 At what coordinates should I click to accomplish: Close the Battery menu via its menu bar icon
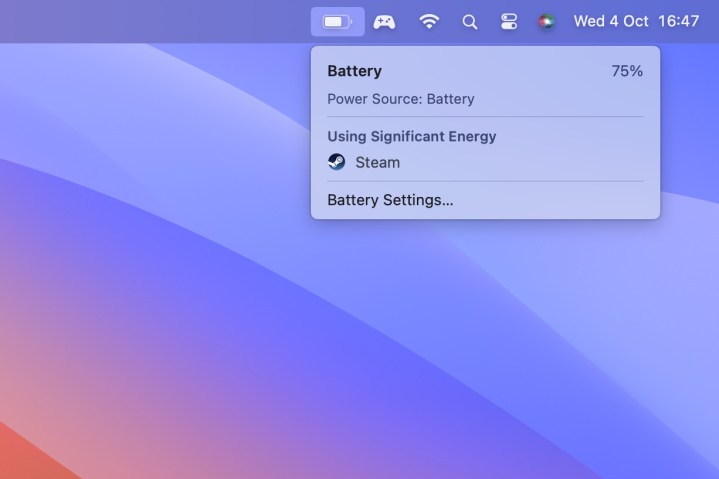[337, 22]
